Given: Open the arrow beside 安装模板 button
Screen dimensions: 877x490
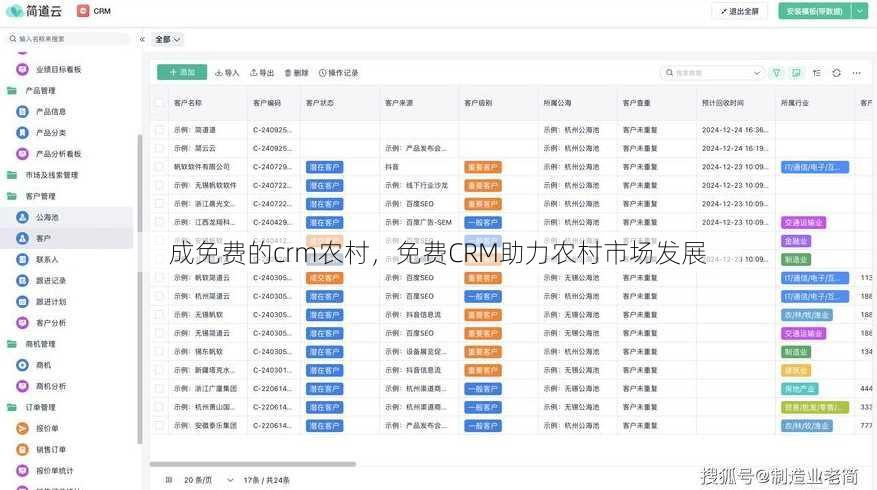Looking at the screenshot, I should point(860,11).
